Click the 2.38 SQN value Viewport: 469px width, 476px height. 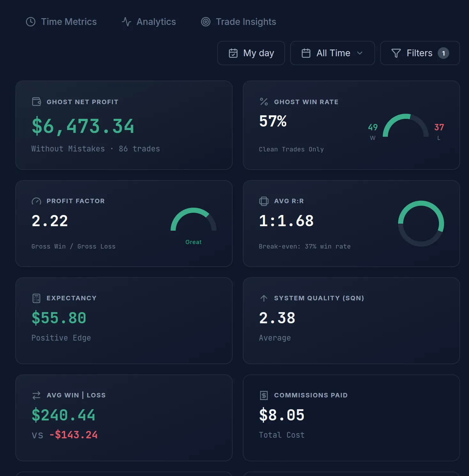tap(277, 318)
